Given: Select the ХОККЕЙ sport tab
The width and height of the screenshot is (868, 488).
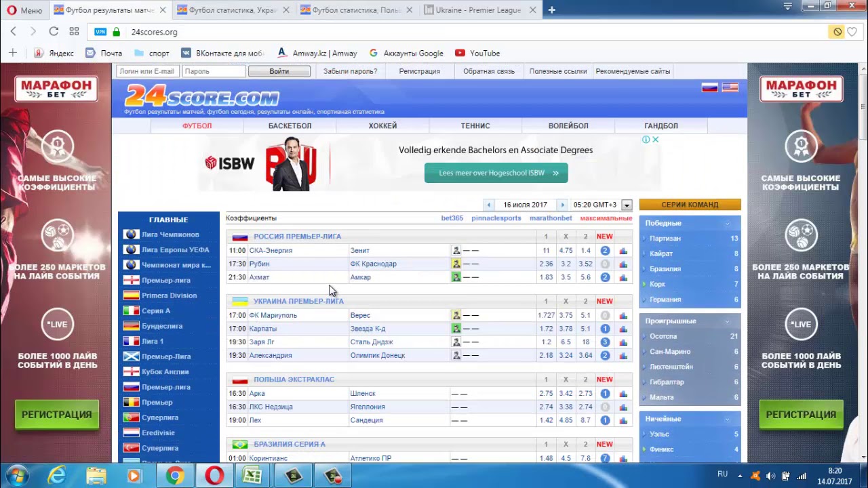Looking at the screenshot, I should [382, 125].
